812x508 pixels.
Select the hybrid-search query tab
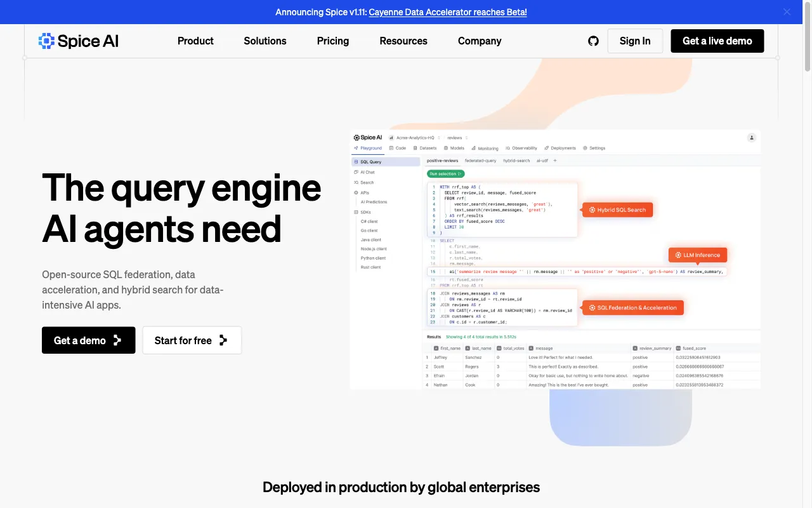[x=516, y=161]
